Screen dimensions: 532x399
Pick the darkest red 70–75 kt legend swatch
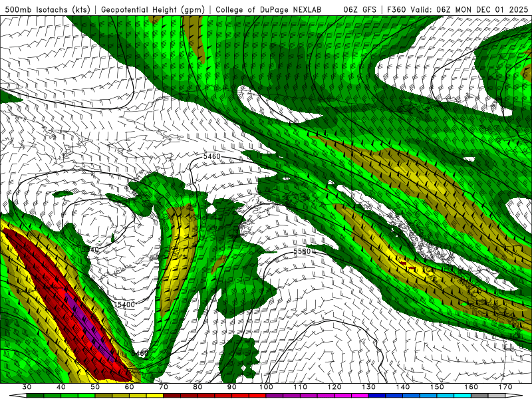[x=172, y=396]
